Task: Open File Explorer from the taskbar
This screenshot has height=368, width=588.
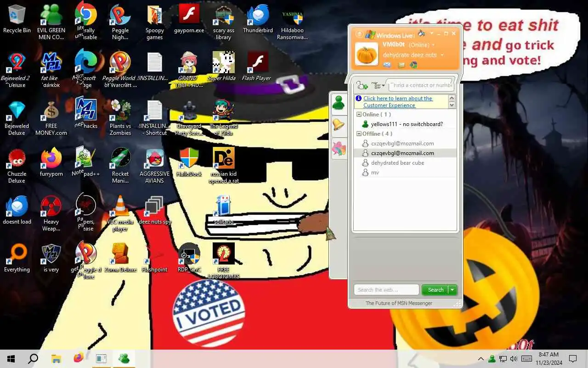Action: 56,358
